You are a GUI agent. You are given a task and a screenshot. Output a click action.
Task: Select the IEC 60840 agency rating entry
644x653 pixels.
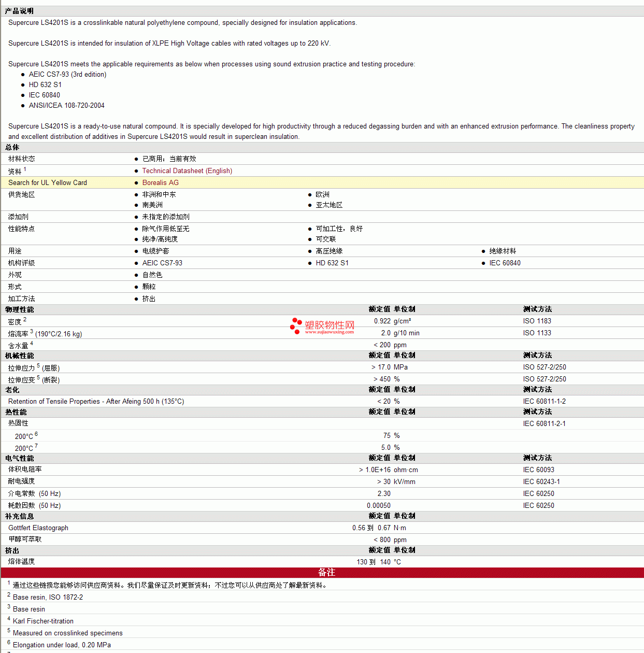505,263
